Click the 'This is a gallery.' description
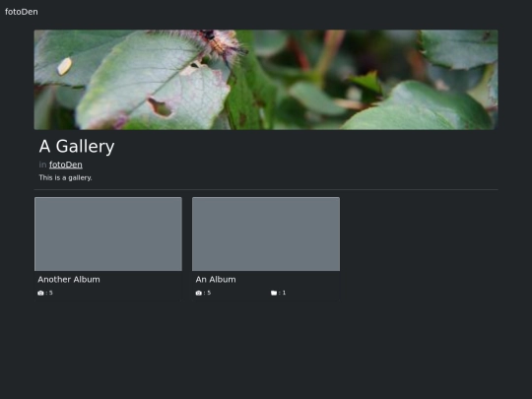This screenshot has height=399, width=532. pos(65,177)
